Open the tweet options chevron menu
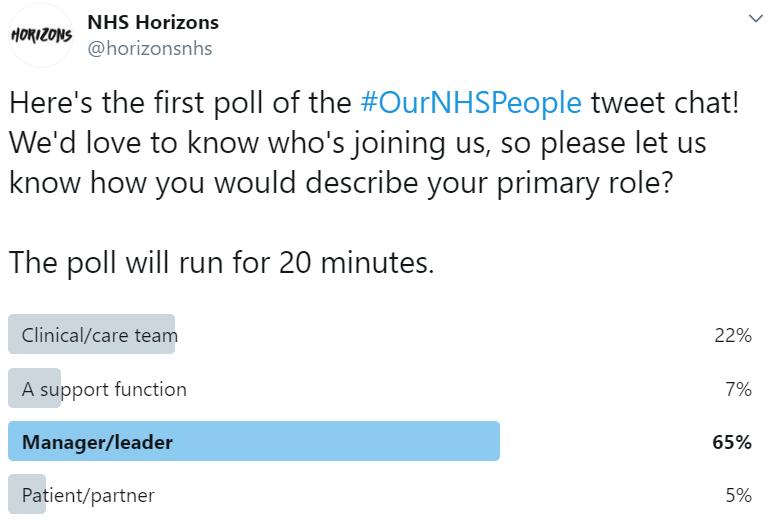The height and width of the screenshot is (532, 777). pyautogui.click(x=755, y=19)
